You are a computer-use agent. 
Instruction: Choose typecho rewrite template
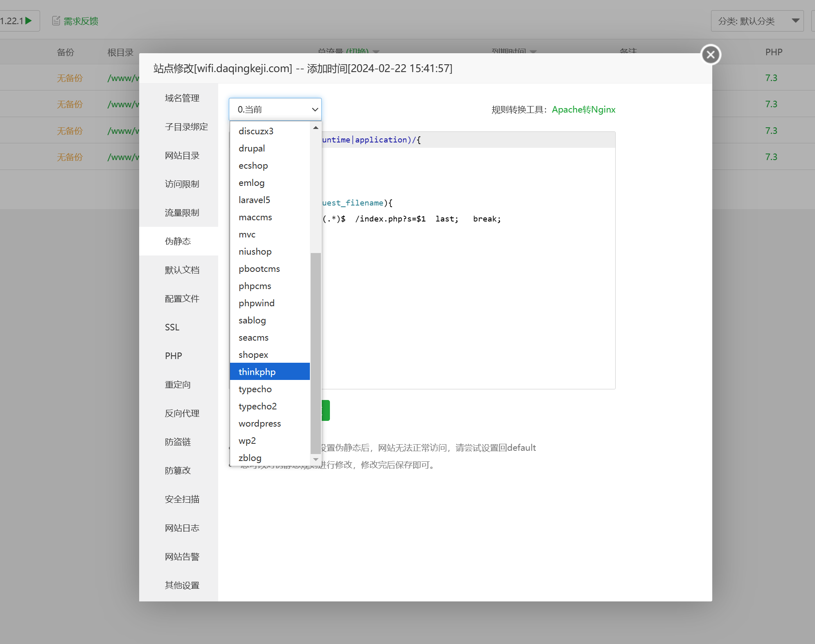[270, 389]
